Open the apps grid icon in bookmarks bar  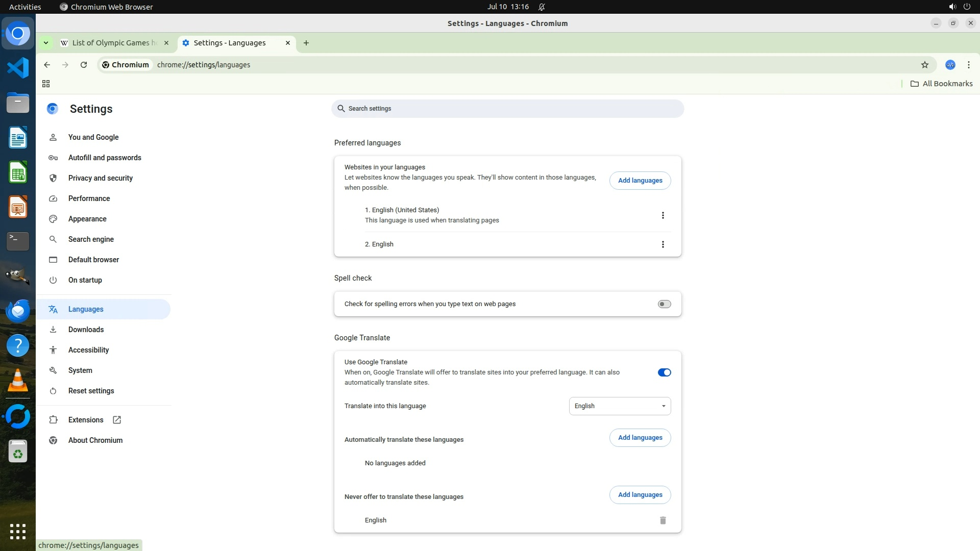coord(46,84)
